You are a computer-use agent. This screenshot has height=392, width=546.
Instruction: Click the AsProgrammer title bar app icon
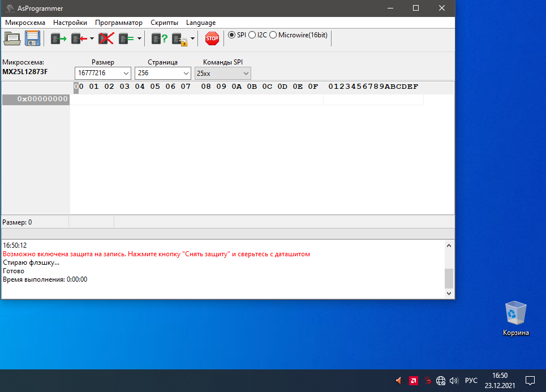[10, 8]
